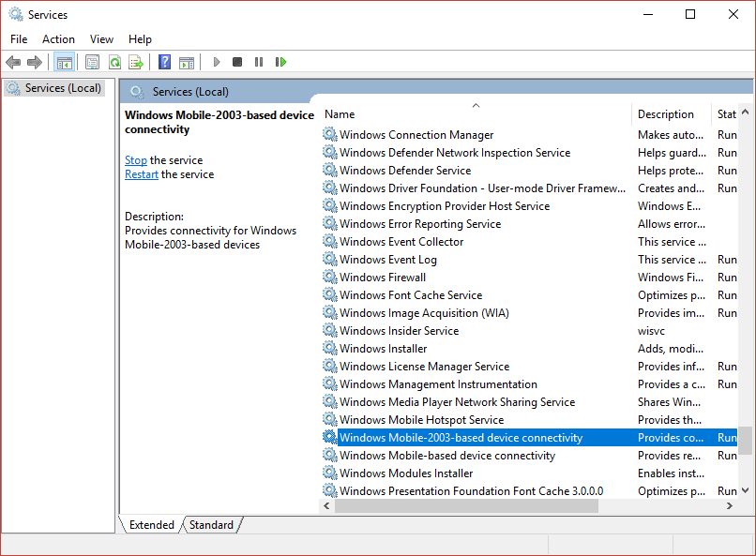Click the vertical scrollbar thumb
Viewport: 756px width, 556px height.
click(x=746, y=441)
